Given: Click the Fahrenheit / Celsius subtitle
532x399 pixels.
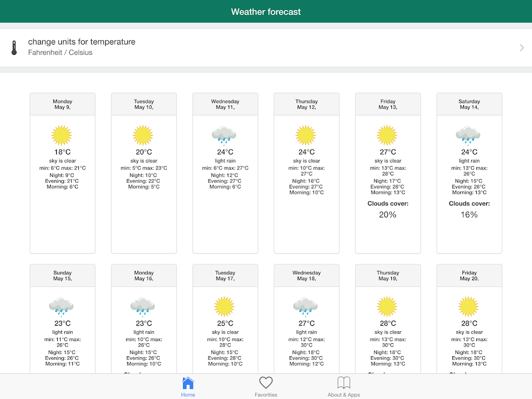Looking at the screenshot, I should pos(60,52).
